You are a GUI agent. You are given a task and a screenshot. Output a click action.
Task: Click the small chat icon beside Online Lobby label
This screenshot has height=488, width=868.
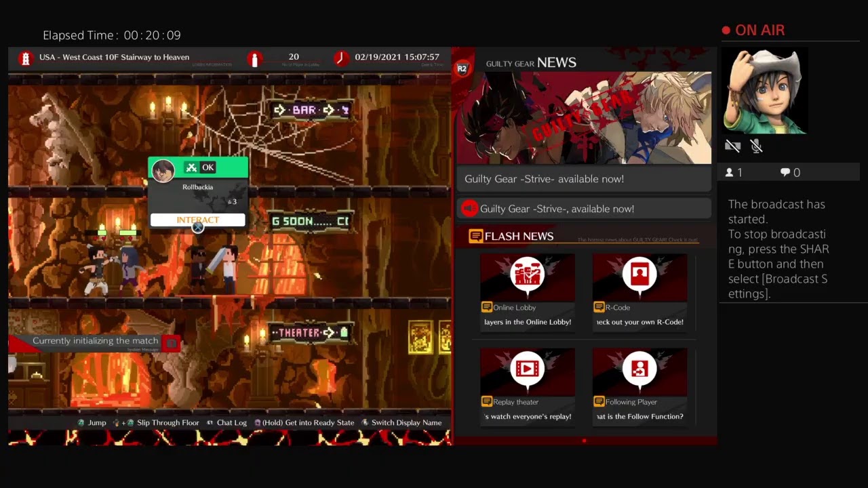[x=487, y=307]
